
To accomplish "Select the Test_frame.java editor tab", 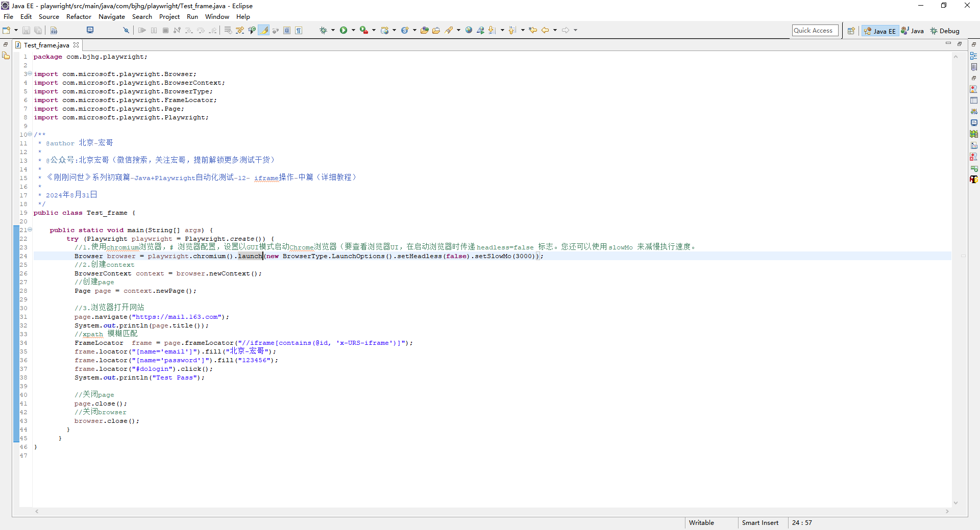I will coord(46,45).
